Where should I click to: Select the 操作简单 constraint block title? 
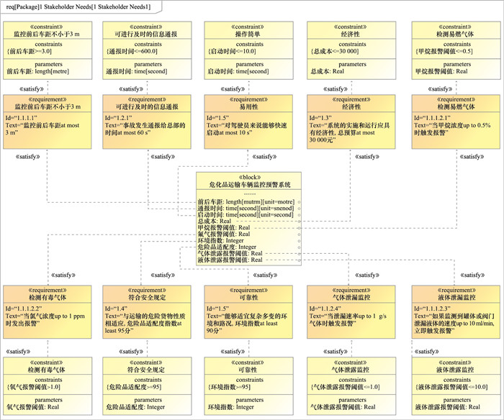tap(248, 34)
